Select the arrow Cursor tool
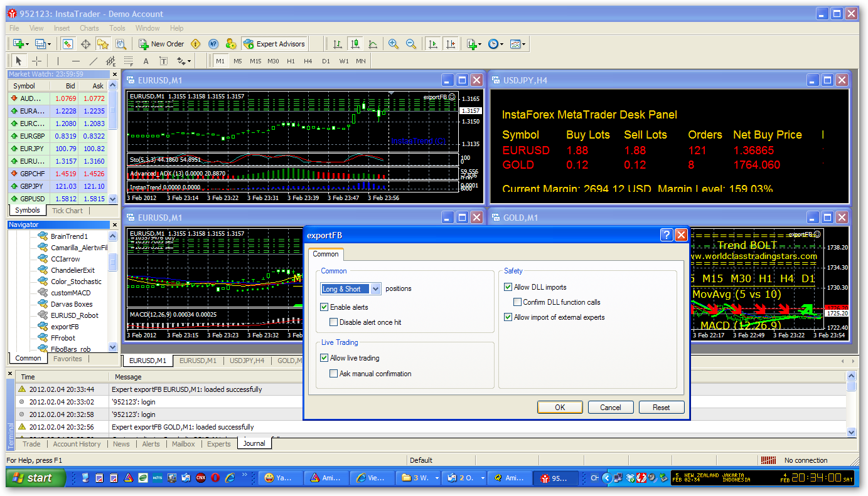The image size is (868, 496). tap(19, 61)
